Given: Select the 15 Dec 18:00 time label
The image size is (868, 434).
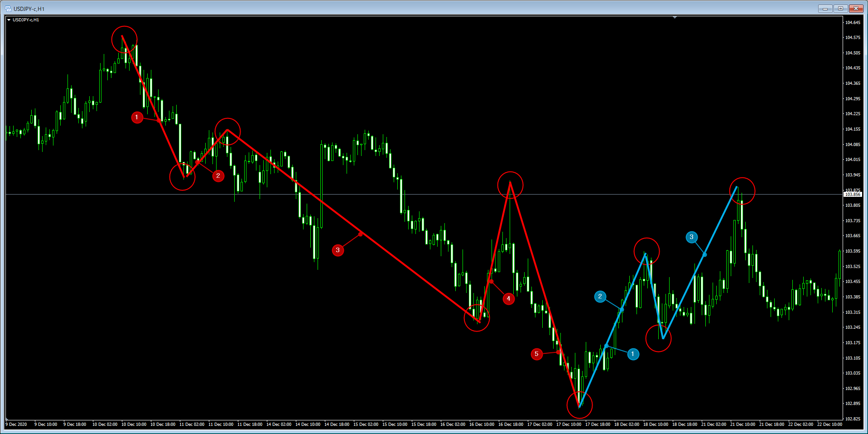Looking at the screenshot, I should (424, 424).
